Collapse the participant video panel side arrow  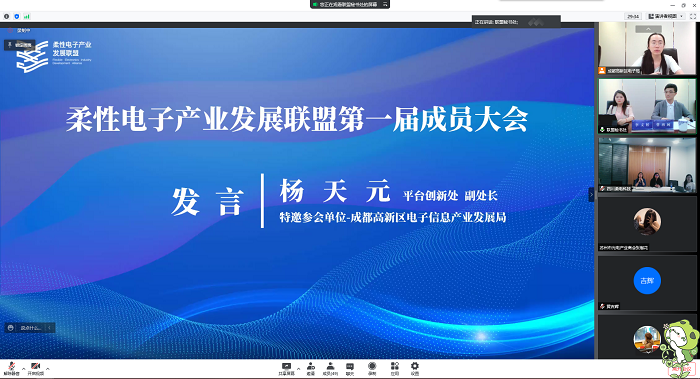[592, 194]
